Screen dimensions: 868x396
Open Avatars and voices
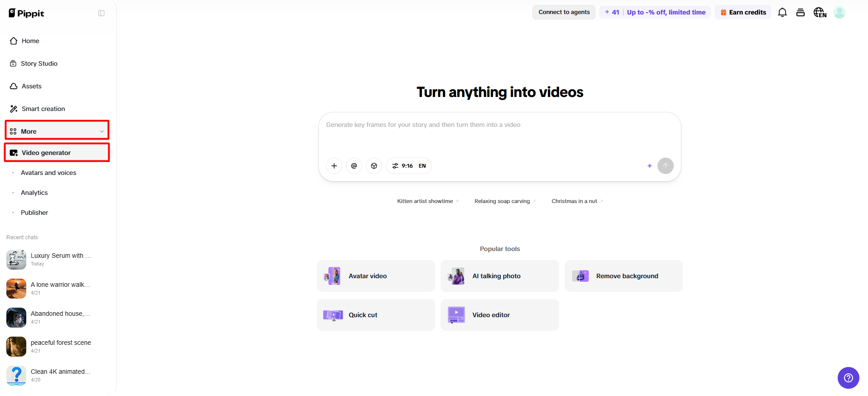pyautogui.click(x=48, y=173)
